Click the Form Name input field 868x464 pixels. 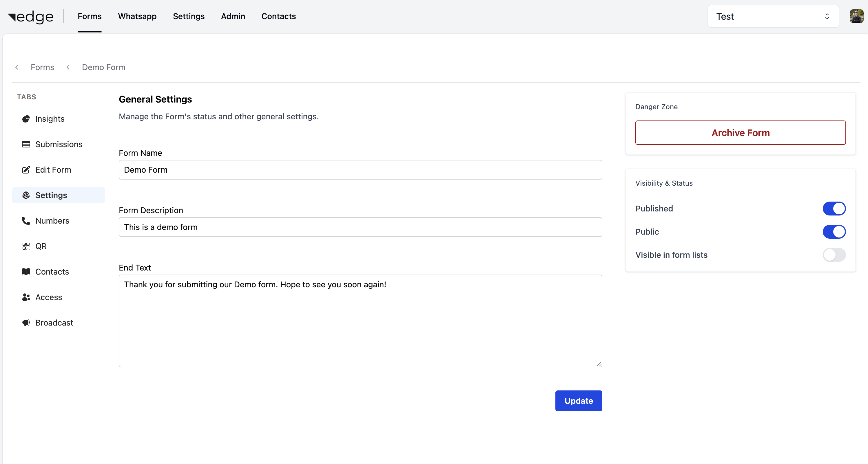pos(360,170)
